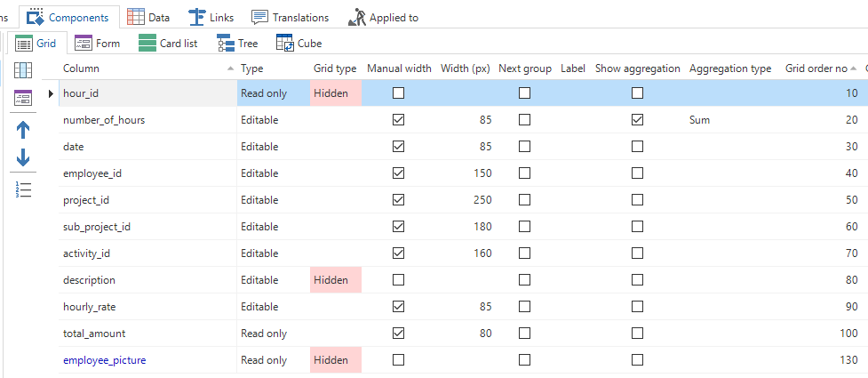Open the Translations tab
868x378 pixels.
(x=290, y=17)
